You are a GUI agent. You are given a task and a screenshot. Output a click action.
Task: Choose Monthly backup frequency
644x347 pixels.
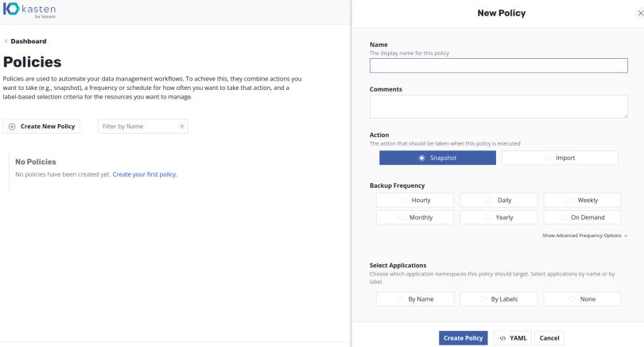(415, 217)
